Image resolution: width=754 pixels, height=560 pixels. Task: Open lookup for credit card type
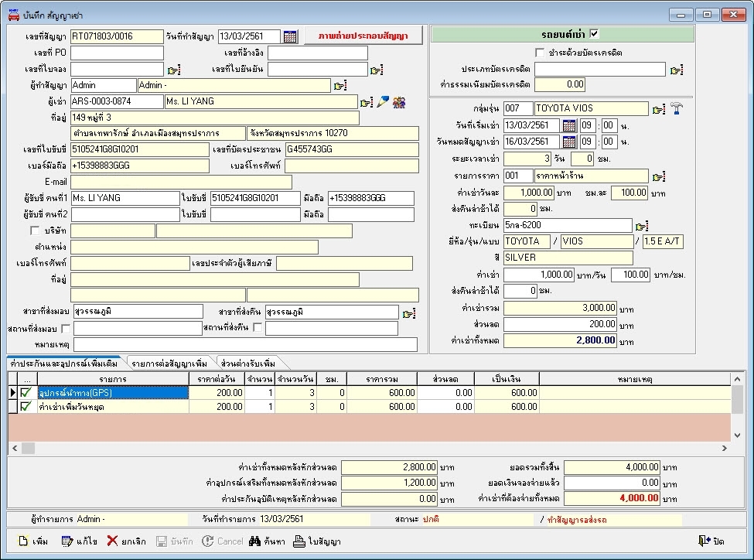point(677,70)
